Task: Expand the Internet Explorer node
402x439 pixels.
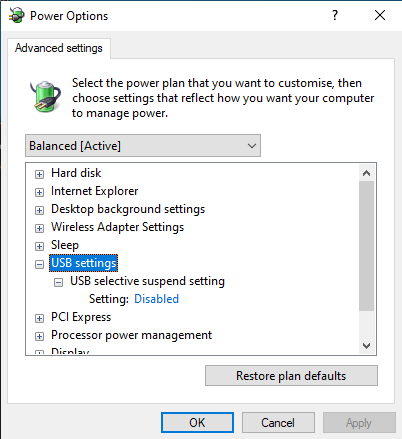Action: 39,192
